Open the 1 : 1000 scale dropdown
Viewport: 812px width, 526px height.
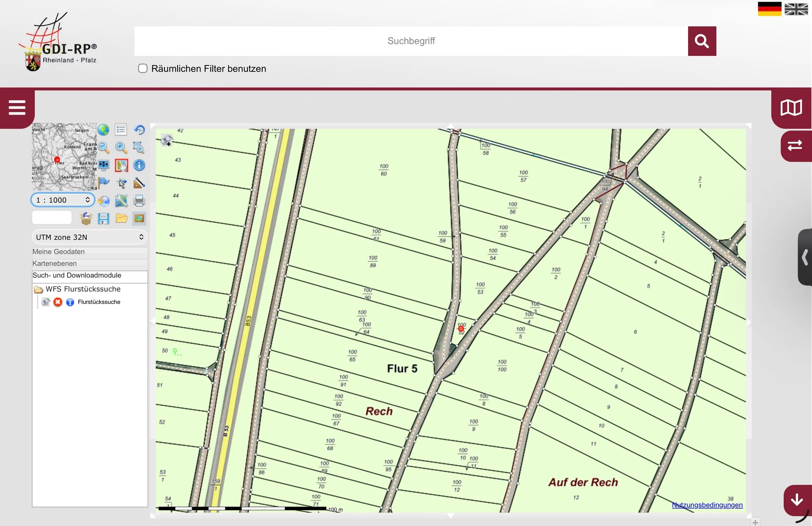[x=63, y=200]
